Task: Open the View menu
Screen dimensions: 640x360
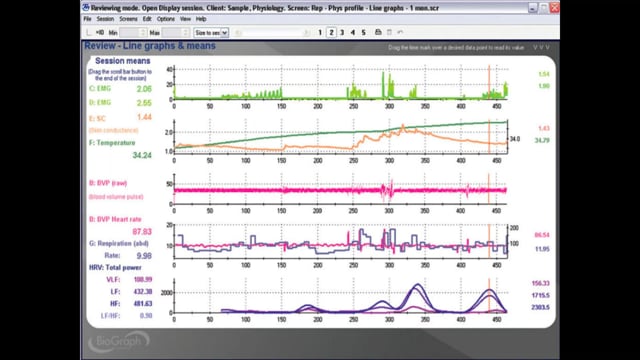Action: (185, 19)
